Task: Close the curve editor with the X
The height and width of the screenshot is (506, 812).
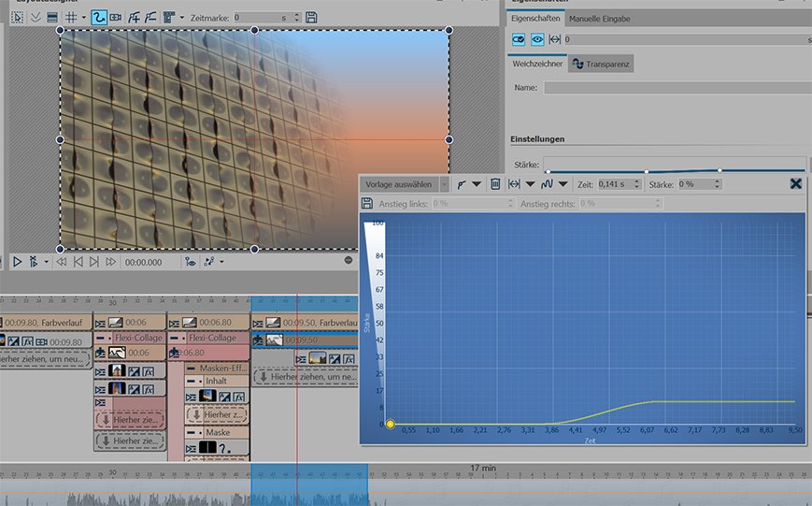Action: click(x=796, y=183)
